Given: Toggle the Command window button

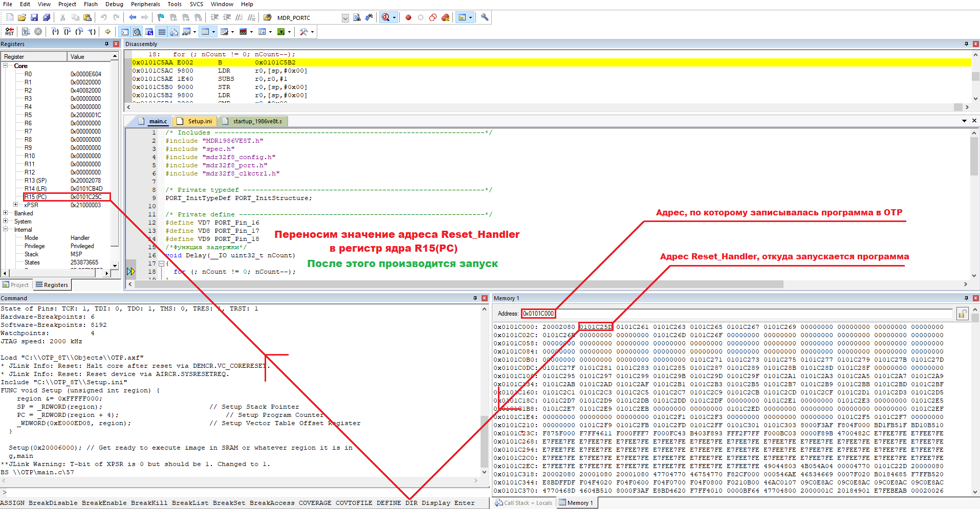Looking at the screenshot, I should pos(125,32).
